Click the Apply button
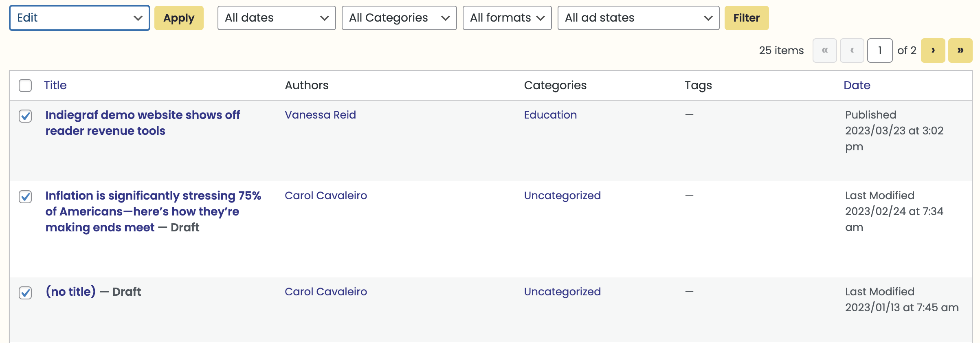The height and width of the screenshot is (343, 980). click(179, 18)
